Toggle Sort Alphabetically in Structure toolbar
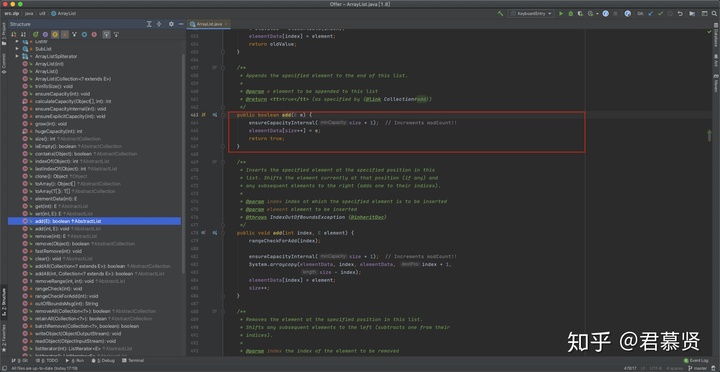The image size is (720, 372). click(23, 34)
